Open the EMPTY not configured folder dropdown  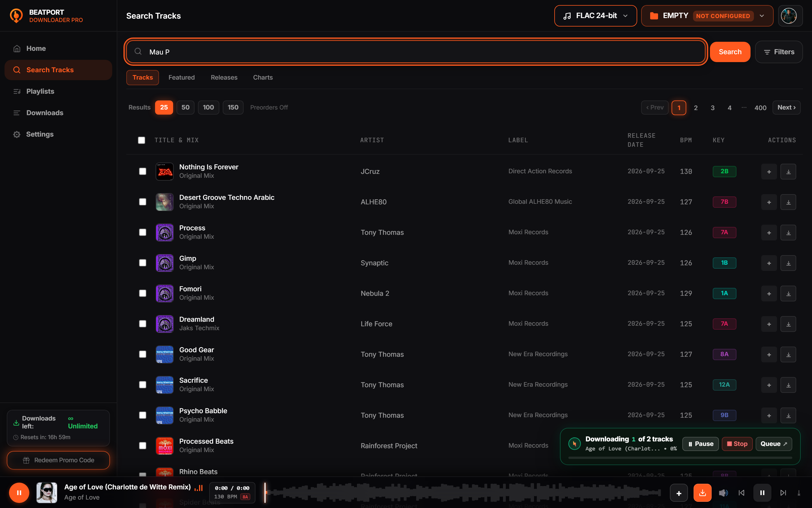707,16
